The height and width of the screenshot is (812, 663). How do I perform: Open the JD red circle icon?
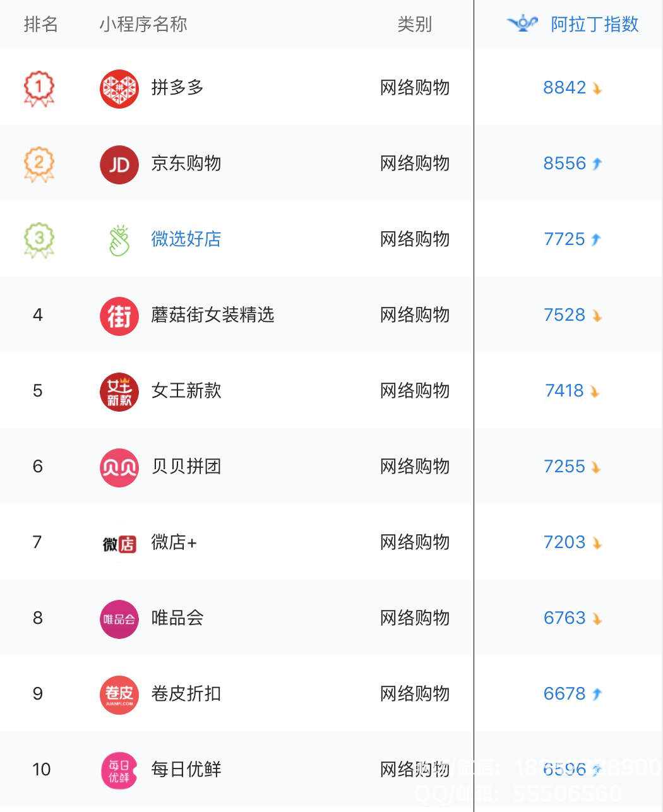(119, 164)
